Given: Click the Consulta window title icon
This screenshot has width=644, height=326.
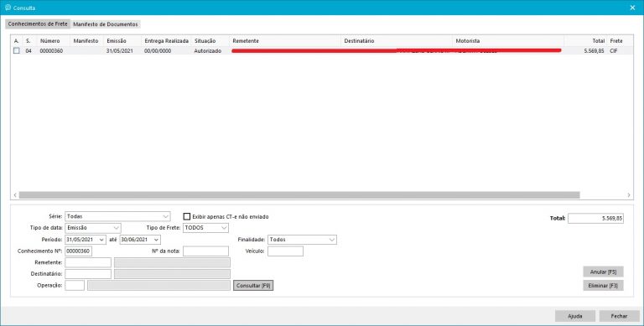Looking at the screenshot, I should (8, 8).
